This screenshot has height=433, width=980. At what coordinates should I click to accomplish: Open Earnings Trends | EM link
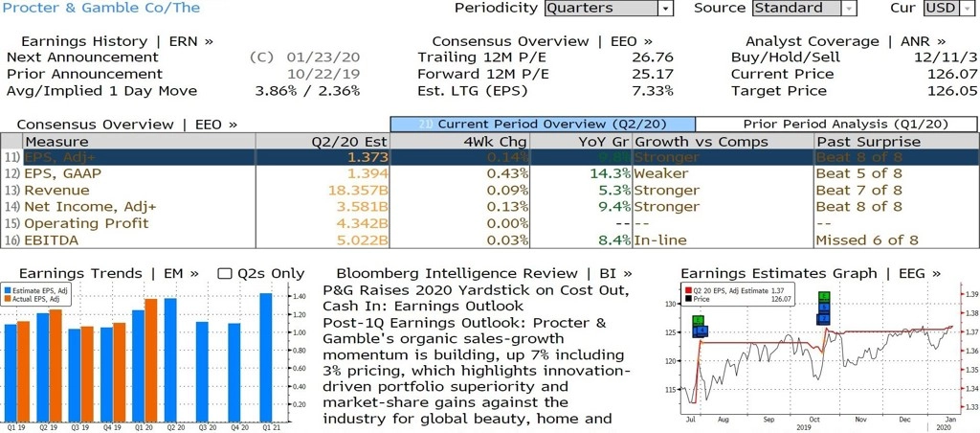[109, 273]
